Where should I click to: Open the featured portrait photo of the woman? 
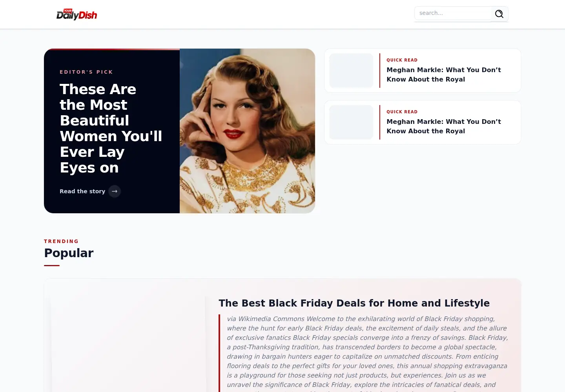(x=247, y=131)
